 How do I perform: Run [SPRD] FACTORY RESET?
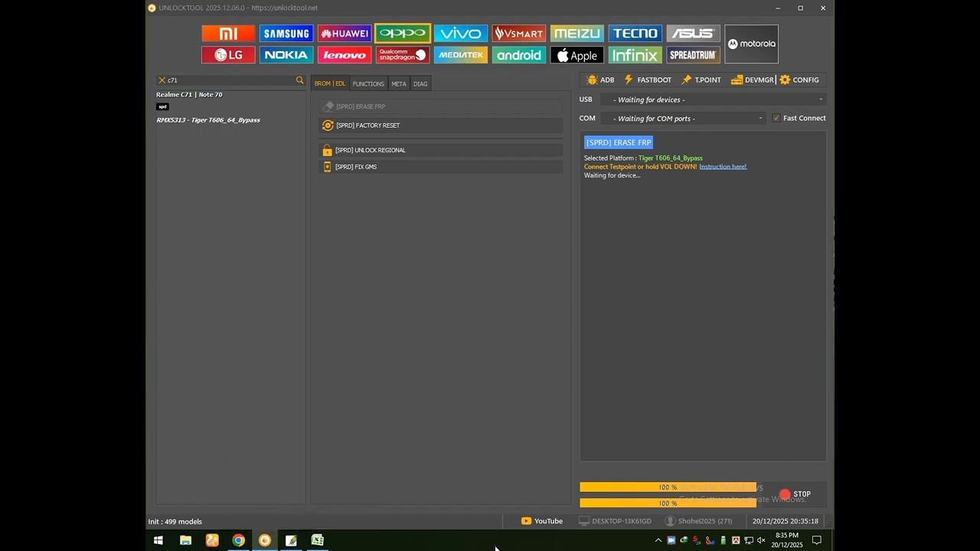point(441,126)
